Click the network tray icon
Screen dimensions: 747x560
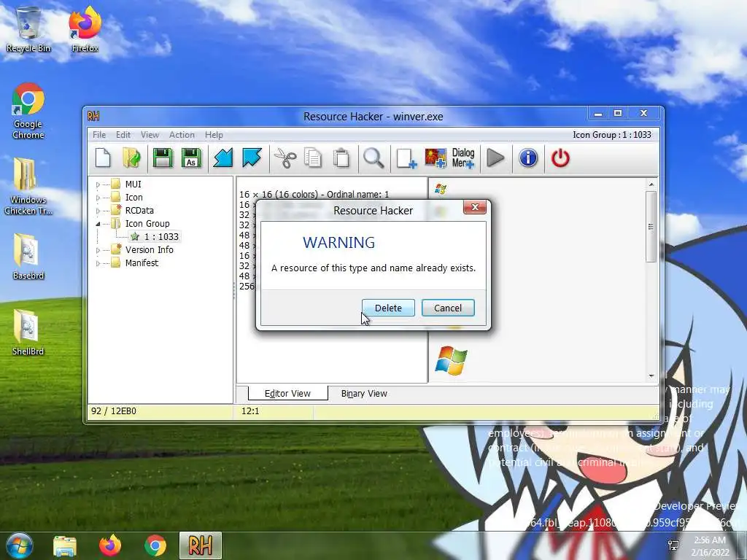tap(673, 545)
